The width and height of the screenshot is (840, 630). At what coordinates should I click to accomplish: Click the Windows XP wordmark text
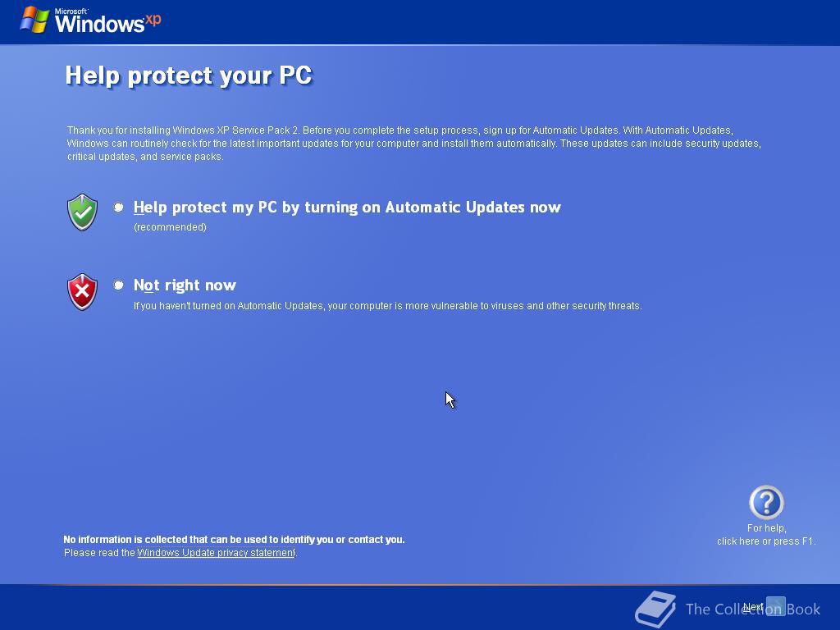click(107, 21)
